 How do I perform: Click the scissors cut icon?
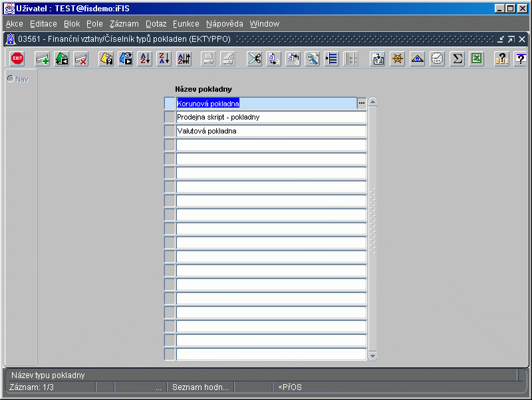click(255, 58)
